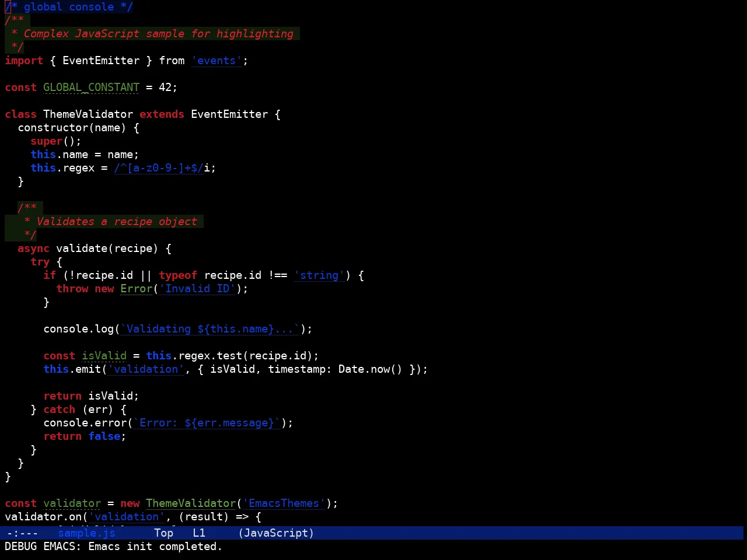Click 'validator.on' call
Image resolution: width=747 pixels, height=560 pixels.
(43, 517)
